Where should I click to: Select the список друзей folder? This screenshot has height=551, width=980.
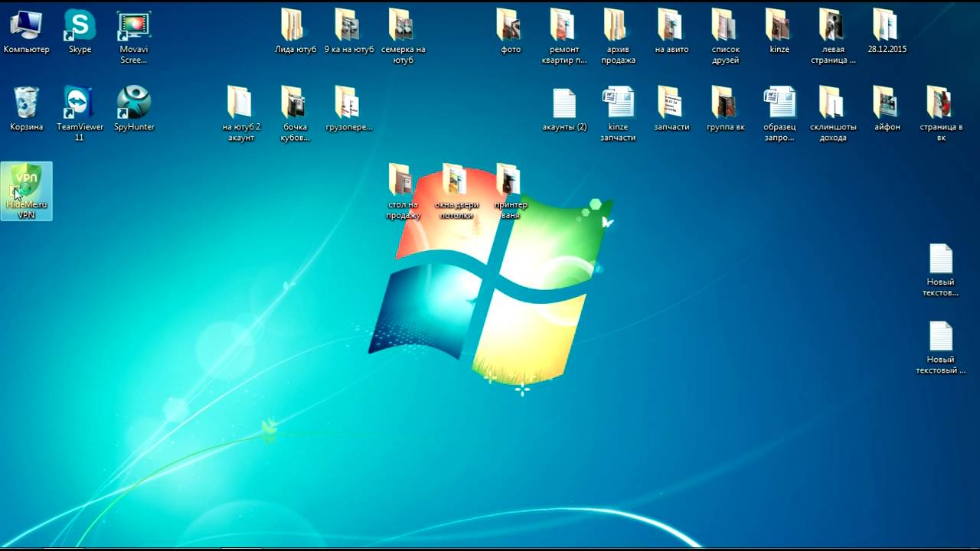click(725, 37)
